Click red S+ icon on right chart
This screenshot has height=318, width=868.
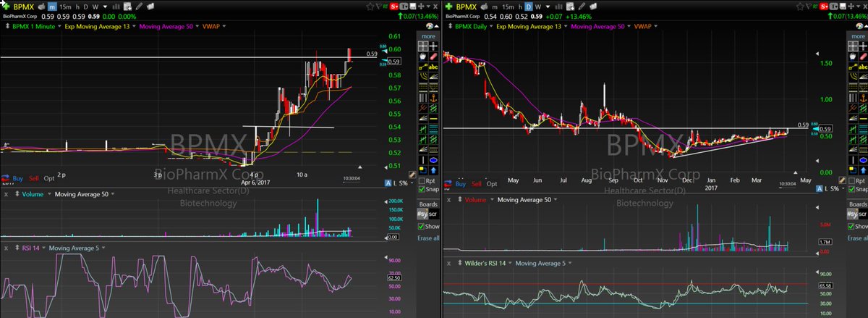click(824, 7)
